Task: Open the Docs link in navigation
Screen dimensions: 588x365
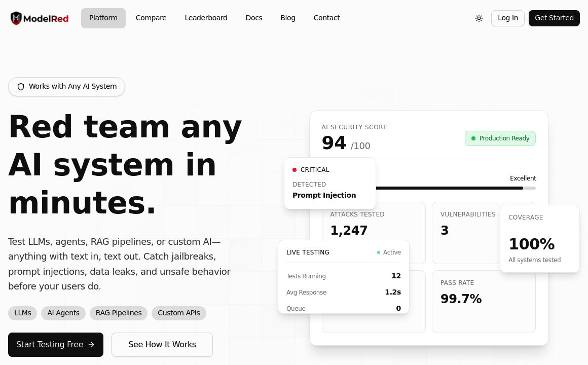Action: tap(254, 18)
